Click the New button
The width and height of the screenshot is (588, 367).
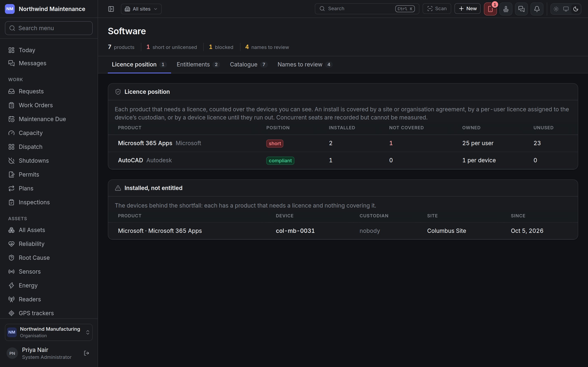pyautogui.click(x=468, y=9)
